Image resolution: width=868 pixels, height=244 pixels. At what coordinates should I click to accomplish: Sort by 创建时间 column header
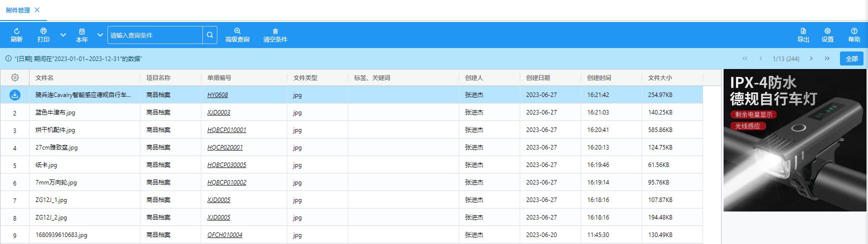tap(599, 77)
